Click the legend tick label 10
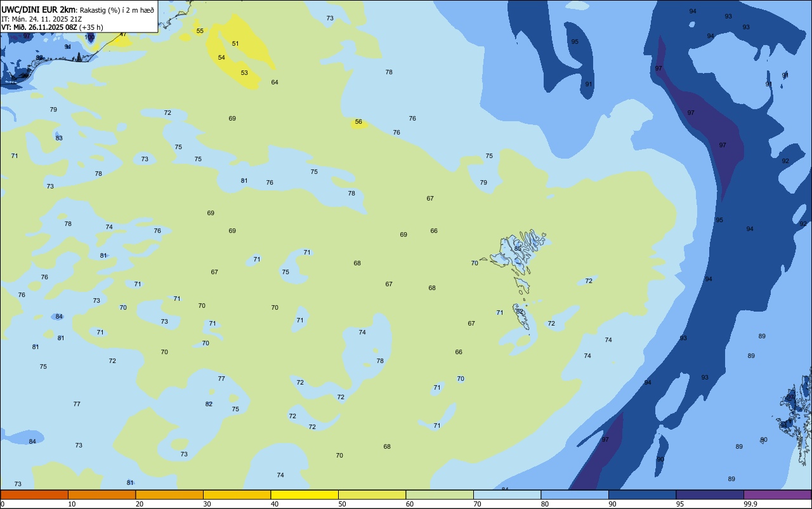This screenshot has height=509, width=812. click(72, 504)
